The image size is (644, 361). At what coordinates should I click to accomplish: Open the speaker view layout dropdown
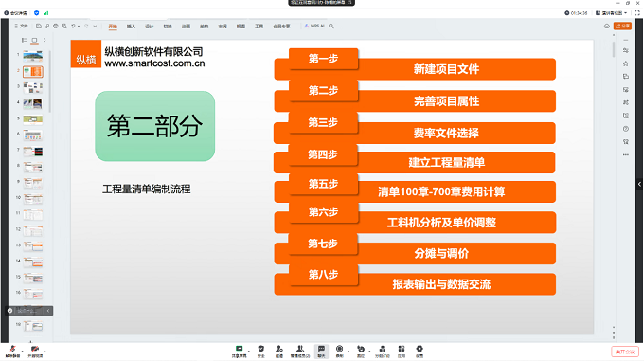point(612,13)
